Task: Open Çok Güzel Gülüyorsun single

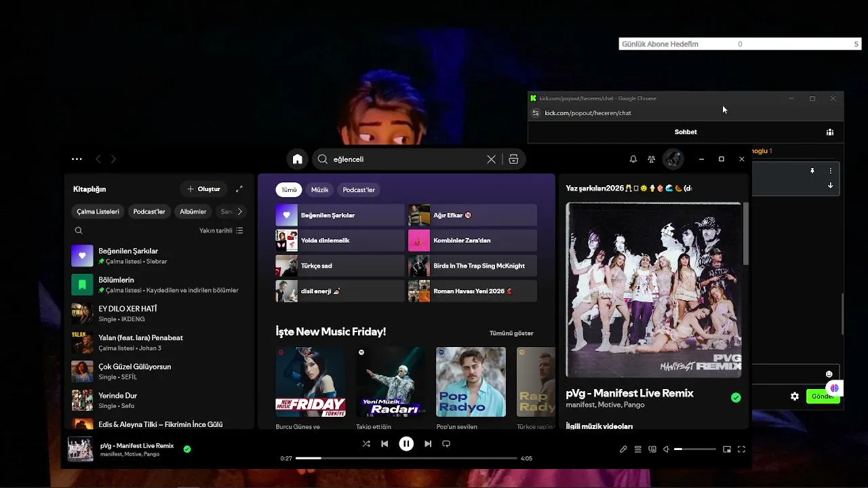Action: click(159, 371)
